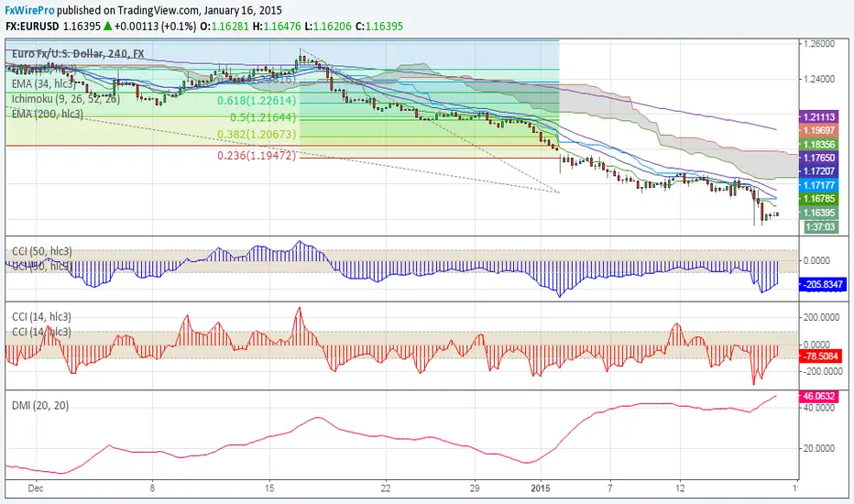854x504 pixels.
Task: Click the 22 date label on the time axis
Action: point(386,488)
